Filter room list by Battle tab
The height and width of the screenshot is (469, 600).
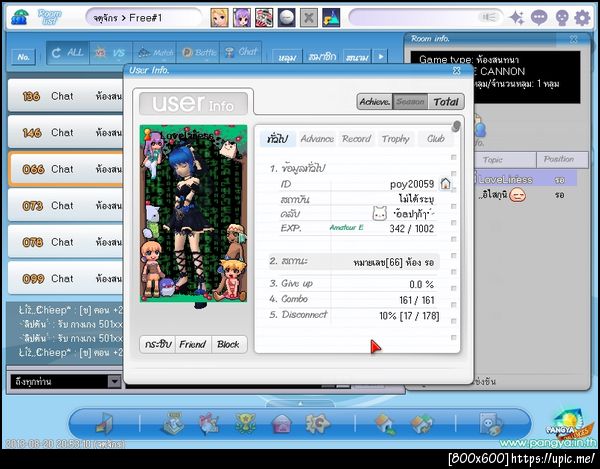(x=198, y=53)
